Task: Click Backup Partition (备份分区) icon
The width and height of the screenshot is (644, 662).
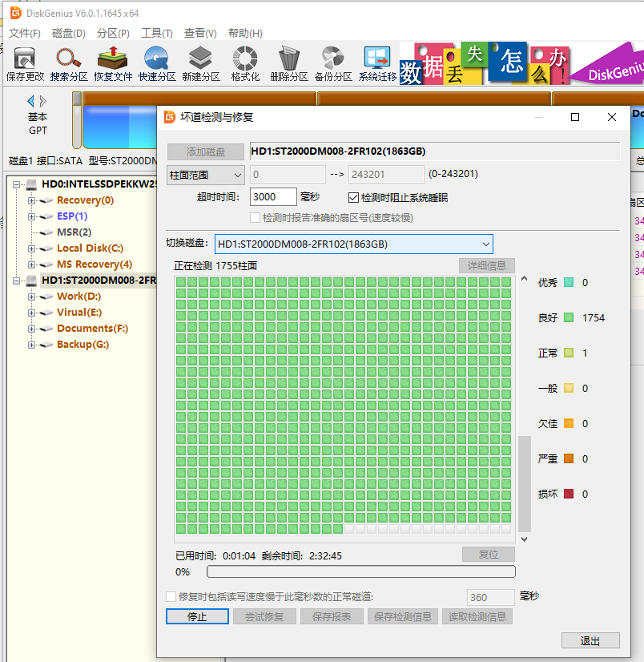Action: pyautogui.click(x=333, y=64)
